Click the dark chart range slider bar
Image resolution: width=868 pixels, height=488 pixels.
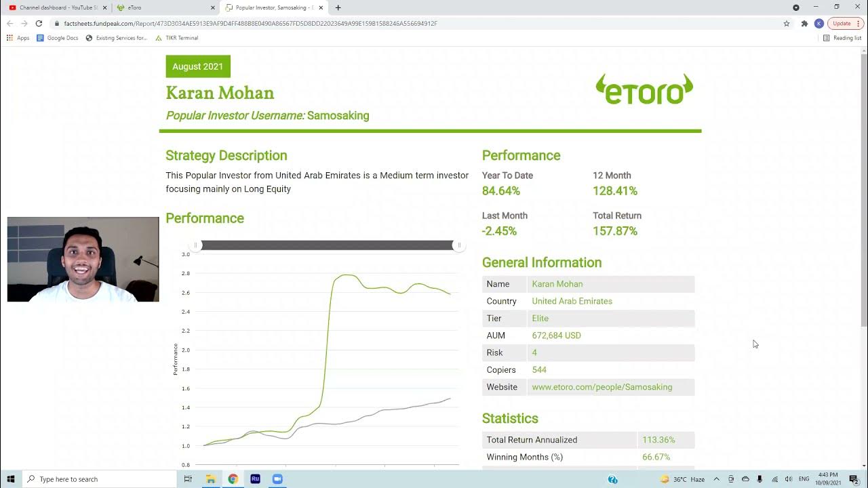click(x=328, y=245)
